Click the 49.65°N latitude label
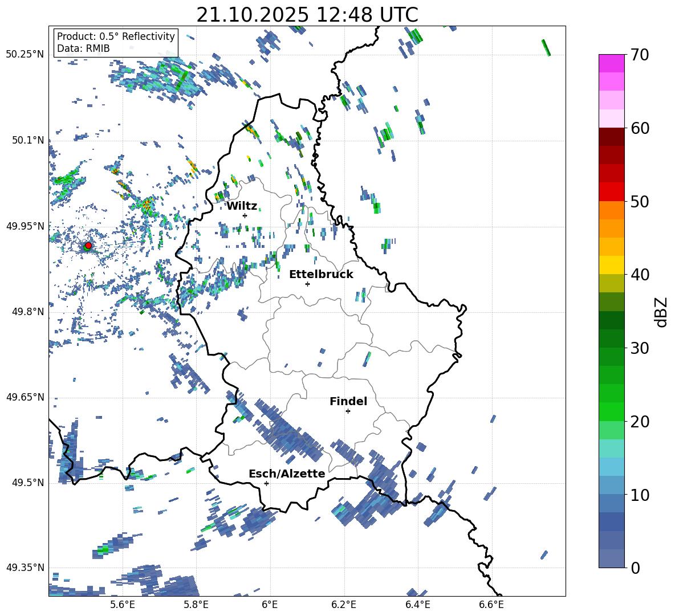675x616 pixels. coord(25,397)
